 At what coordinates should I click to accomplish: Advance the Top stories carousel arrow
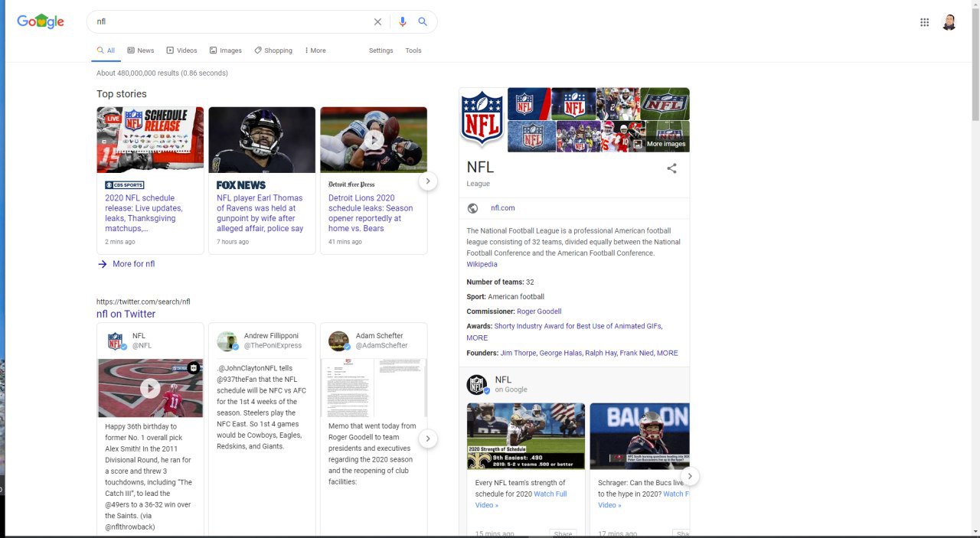(x=428, y=181)
